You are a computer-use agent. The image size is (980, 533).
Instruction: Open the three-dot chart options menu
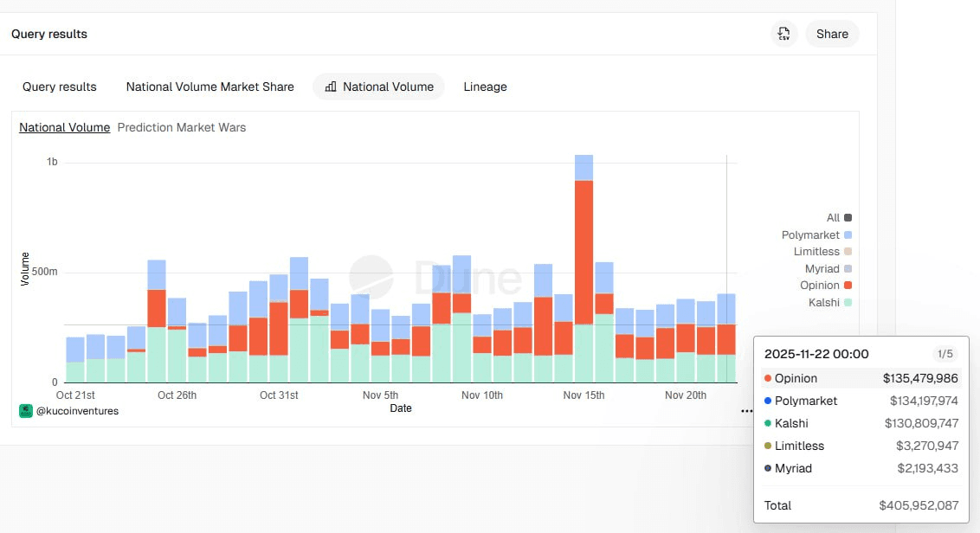(746, 412)
